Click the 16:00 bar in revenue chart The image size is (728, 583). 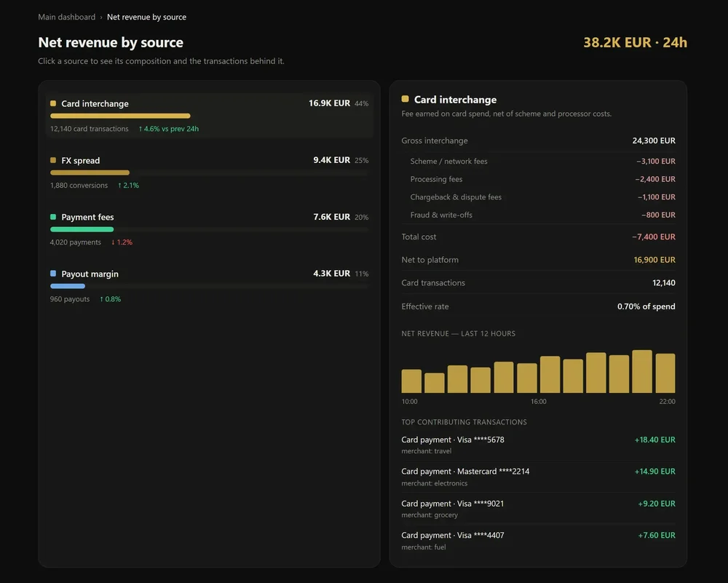(550, 375)
